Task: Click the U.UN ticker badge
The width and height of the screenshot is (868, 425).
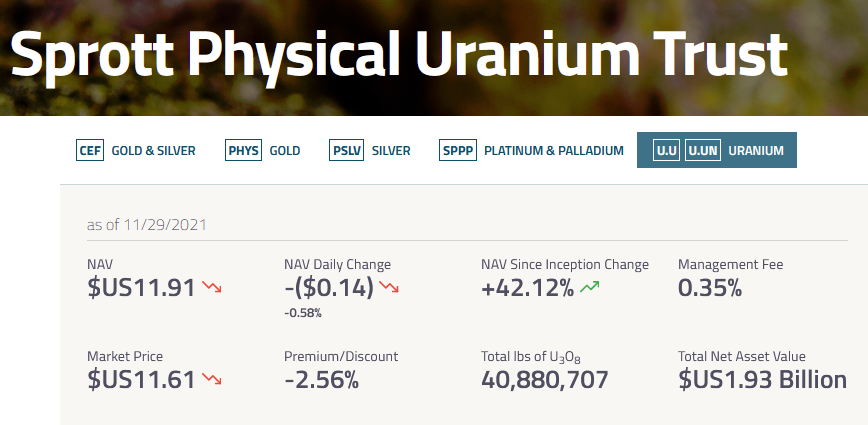Action: coord(703,151)
